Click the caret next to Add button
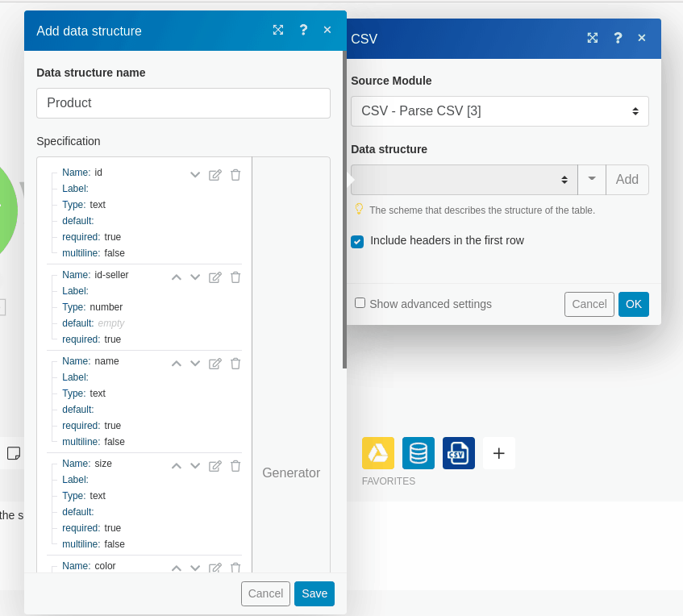Viewport: 683px width, 616px height. 592,180
